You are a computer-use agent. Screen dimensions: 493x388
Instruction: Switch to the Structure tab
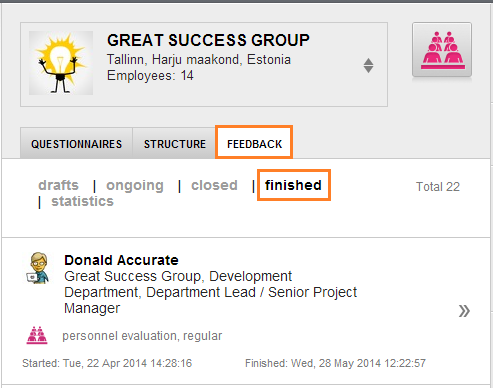(175, 144)
